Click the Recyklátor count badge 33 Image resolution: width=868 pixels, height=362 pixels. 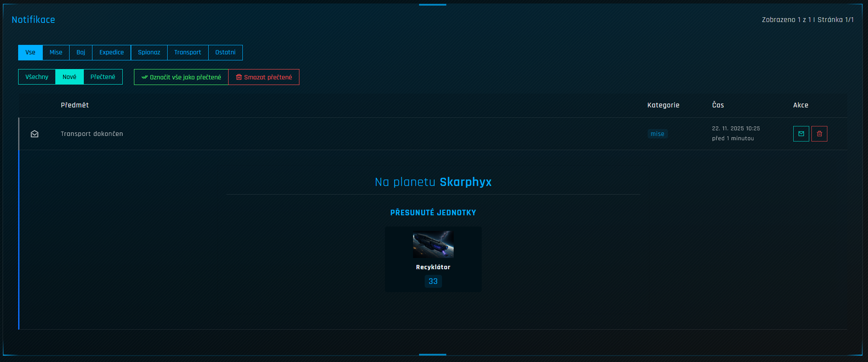pyautogui.click(x=433, y=281)
